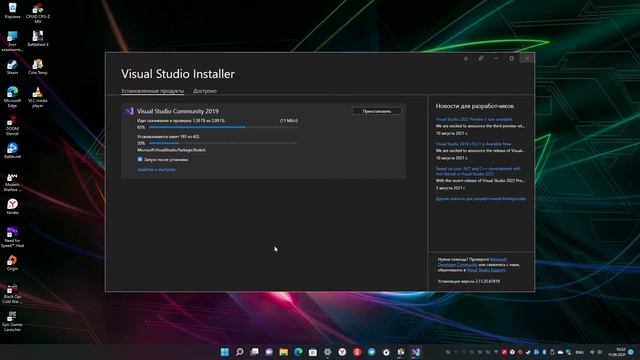Launch Black Ops Cold War shortcut
Image resolution: width=640 pixels, height=360 pixels.
12,293
